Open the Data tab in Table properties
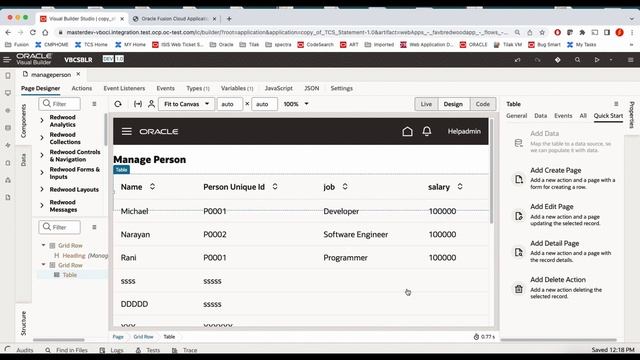640x360 pixels. [540, 116]
